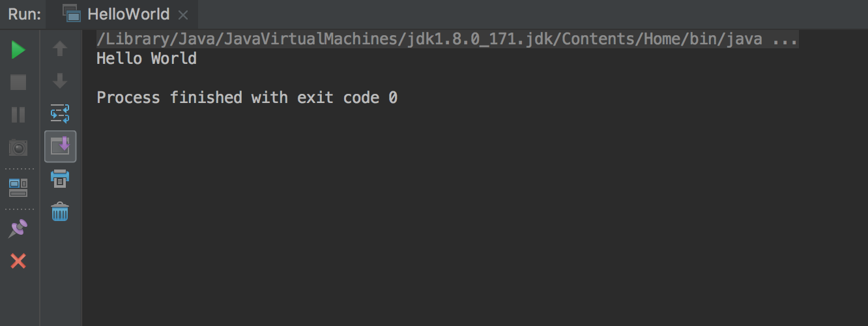Clear all console output with trash icon
The width and height of the screenshot is (868, 326).
tap(60, 211)
